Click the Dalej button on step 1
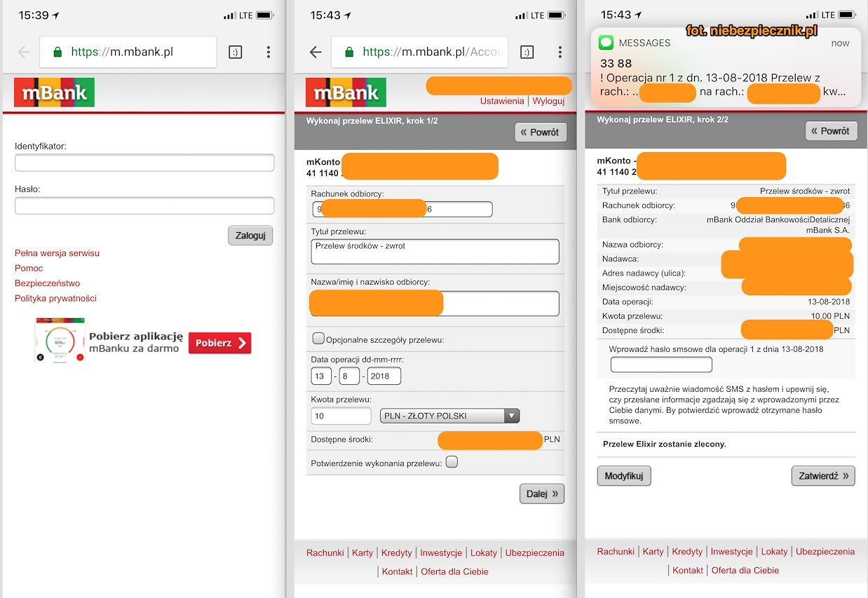Screen dimensions: 868x598 pos(542,494)
